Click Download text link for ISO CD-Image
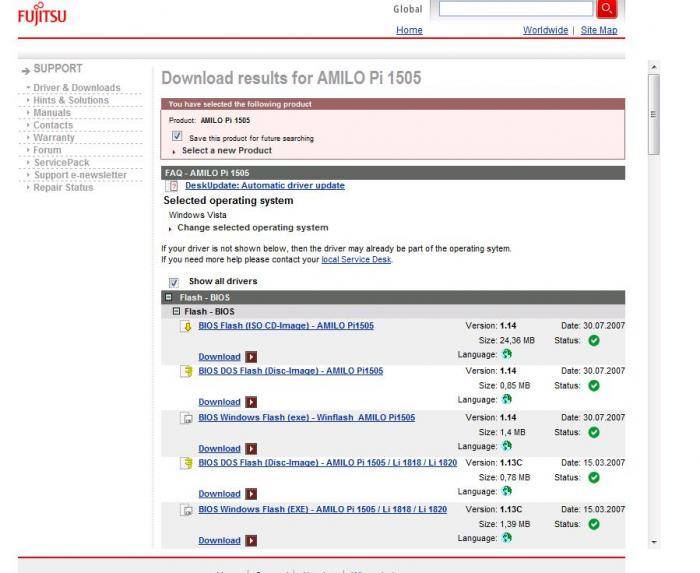 click(x=219, y=357)
